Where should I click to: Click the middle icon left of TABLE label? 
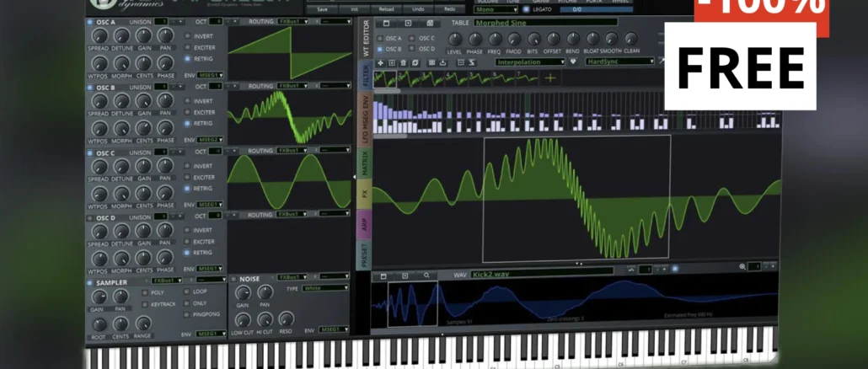click(x=408, y=24)
